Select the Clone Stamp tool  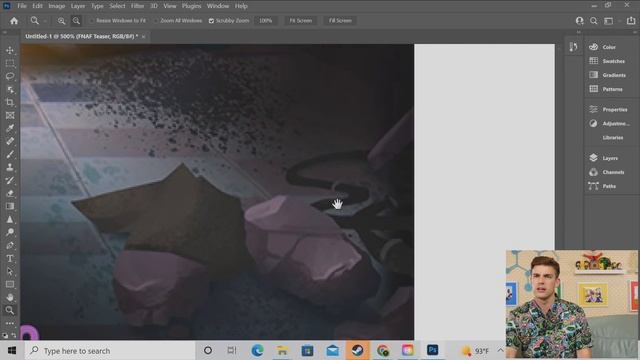10,167
